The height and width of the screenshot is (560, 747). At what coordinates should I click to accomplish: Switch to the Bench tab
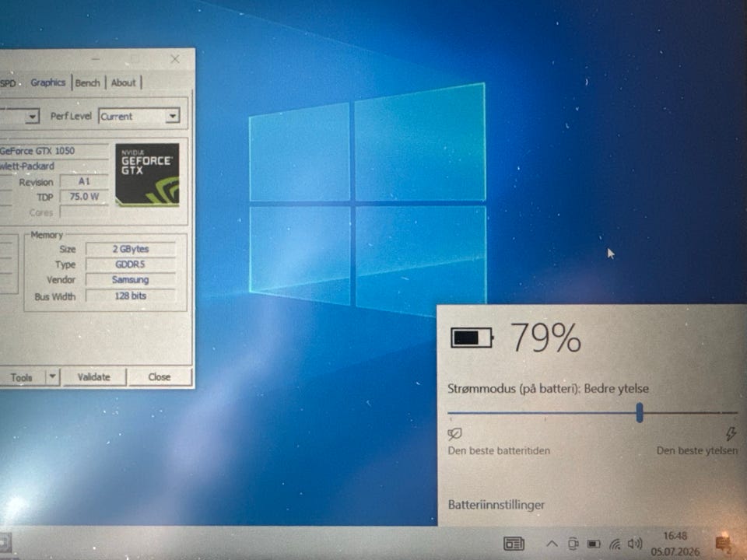[x=88, y=83]
